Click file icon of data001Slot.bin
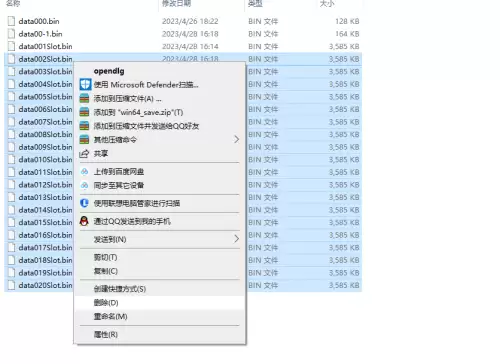 click(11, 46)
